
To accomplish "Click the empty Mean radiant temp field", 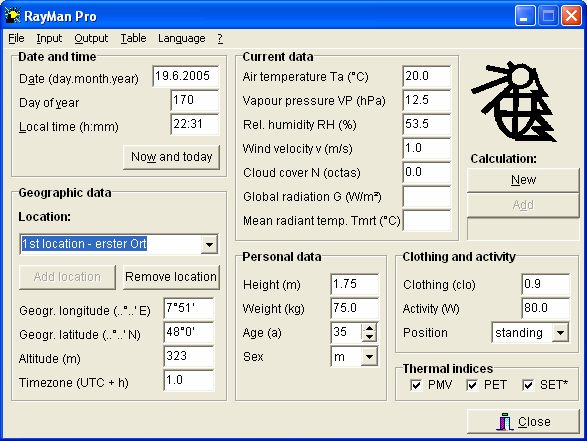I will click(427, 220).
